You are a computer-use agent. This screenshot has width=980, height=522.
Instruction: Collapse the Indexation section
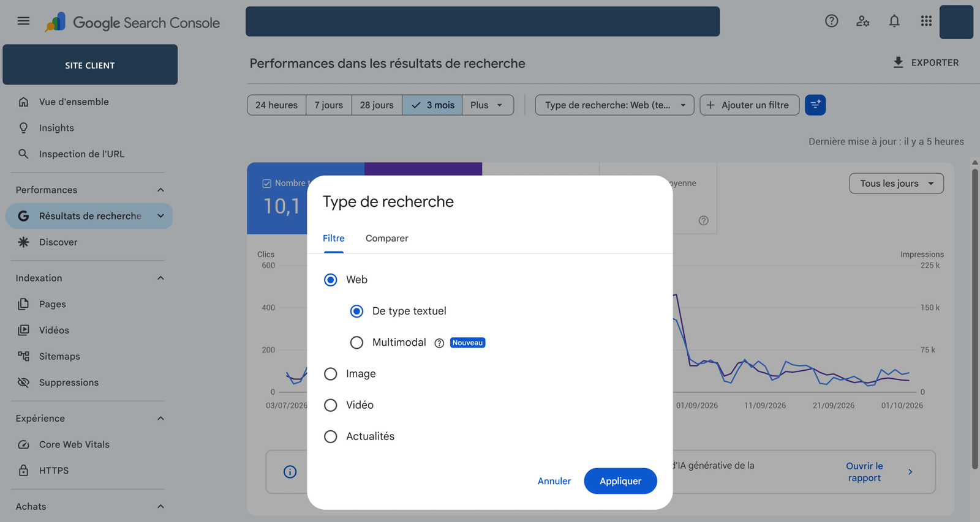coord(160,278)
